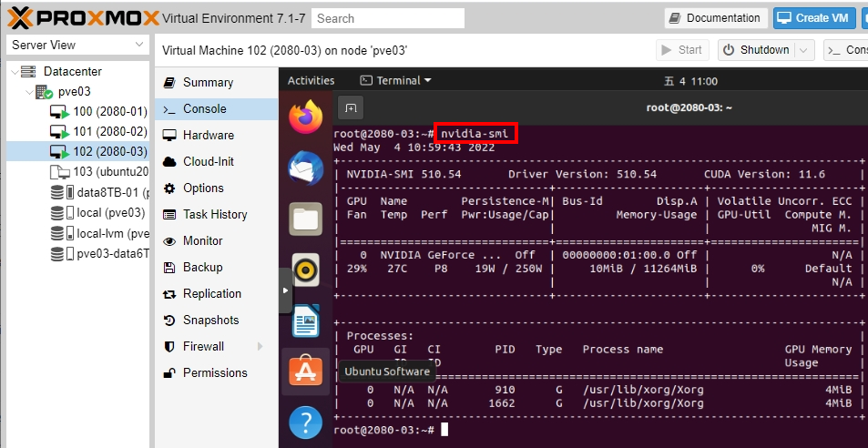Expand the Firewall submenu arrow

click(x=260, y=346)
